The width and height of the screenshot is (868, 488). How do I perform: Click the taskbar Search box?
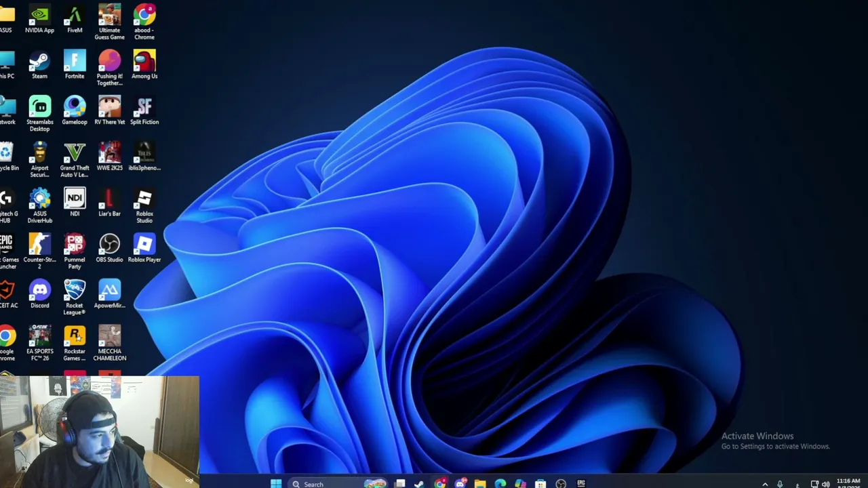(x=338, y=483)
